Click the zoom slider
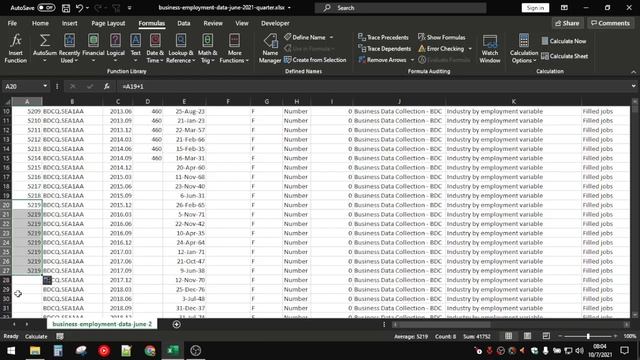Image resolution: width=640 pixels, height=360 pixels. (588, 336)
